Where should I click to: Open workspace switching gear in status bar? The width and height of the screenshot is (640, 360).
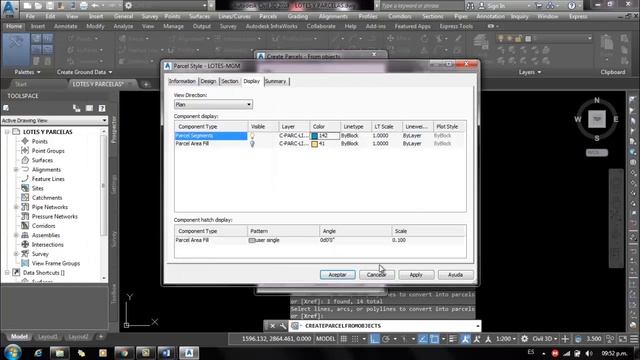(524, 339)
